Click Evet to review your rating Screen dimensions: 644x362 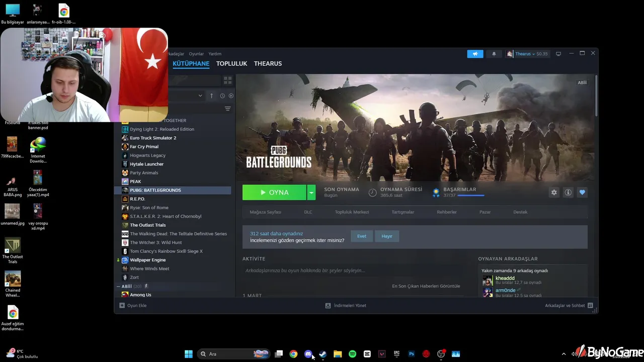pos(361,236)
